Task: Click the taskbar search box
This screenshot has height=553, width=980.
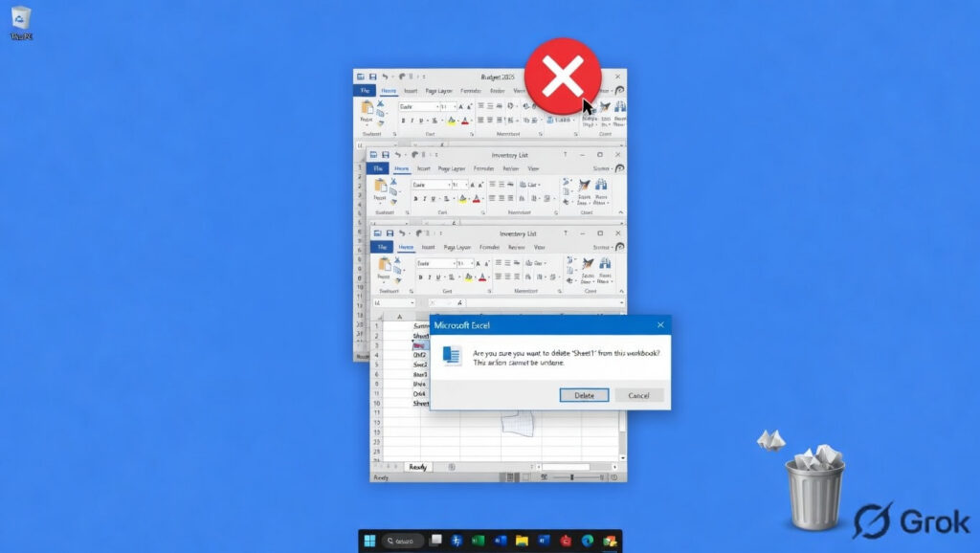Action: (402, 542)
